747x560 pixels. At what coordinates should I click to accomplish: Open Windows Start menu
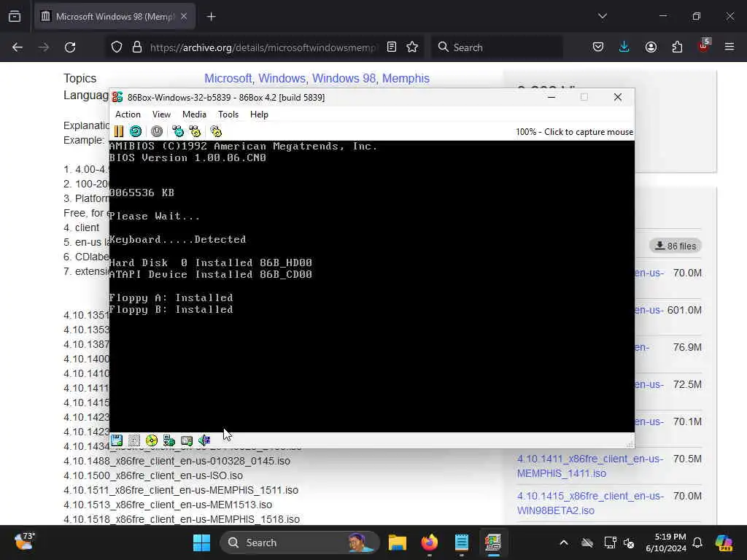[x=201, y=542]
